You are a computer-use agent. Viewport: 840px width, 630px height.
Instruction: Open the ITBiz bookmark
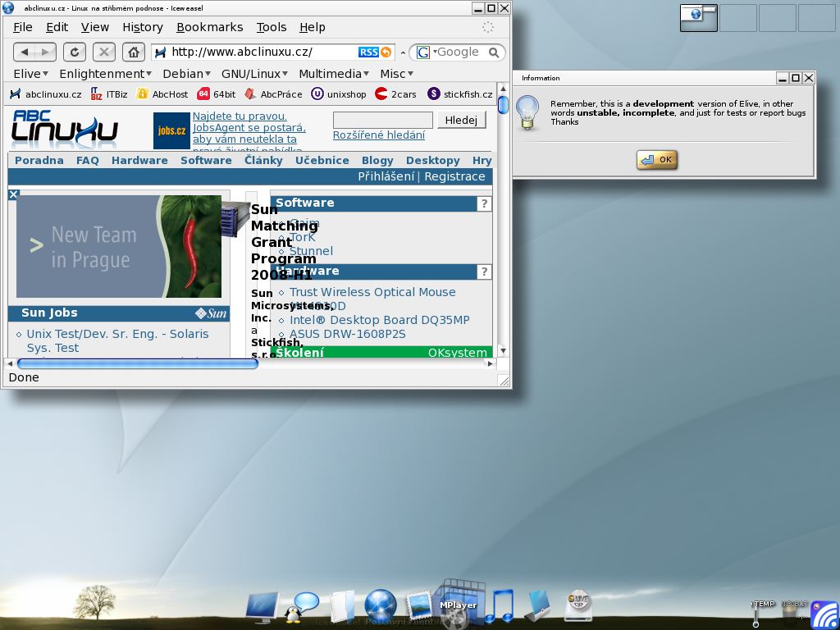pos(109,94)
